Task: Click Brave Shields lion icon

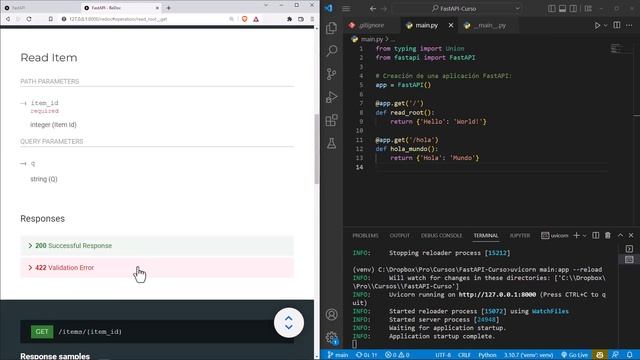Action: click(x=244, y=19)
